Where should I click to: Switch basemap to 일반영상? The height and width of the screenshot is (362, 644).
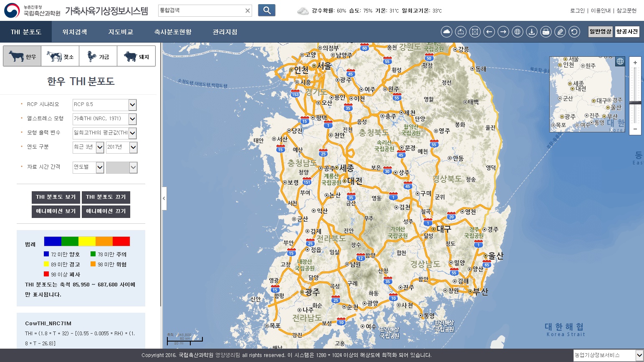pyautogui.click(x=601, y=32)
